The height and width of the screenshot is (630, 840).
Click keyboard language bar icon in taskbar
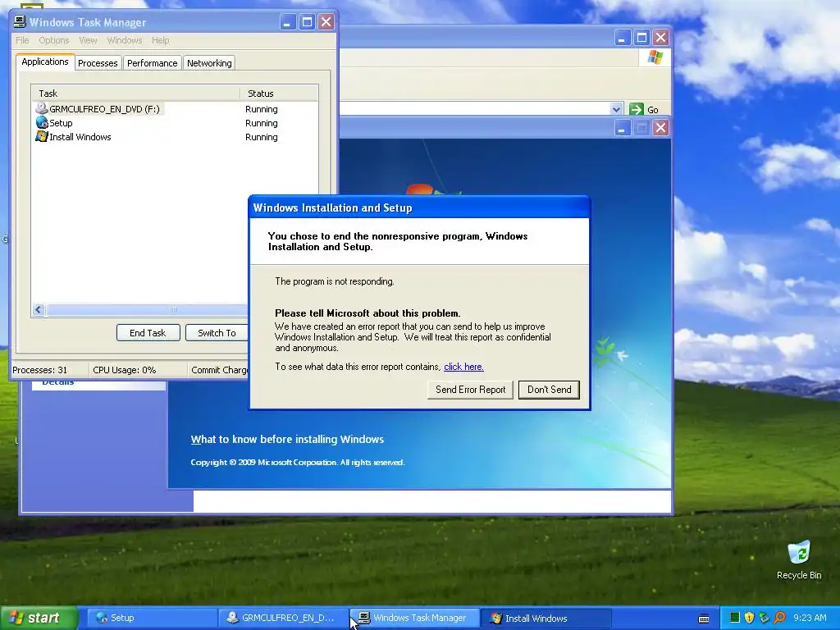click(704, 619)
